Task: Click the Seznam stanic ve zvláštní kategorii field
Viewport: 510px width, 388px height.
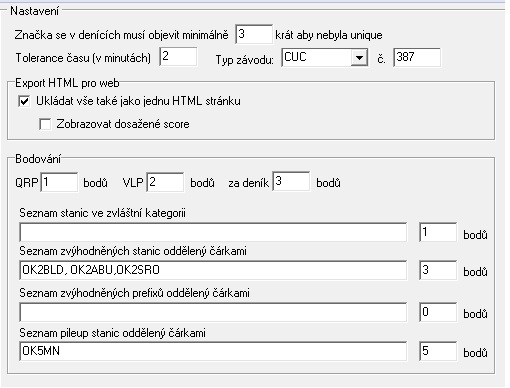Action: [x=213, y=232]
